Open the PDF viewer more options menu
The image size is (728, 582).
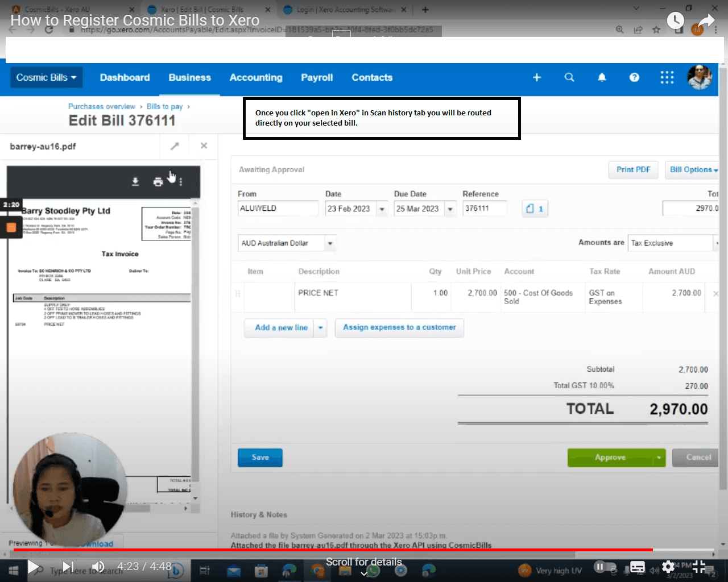(181, 182)
